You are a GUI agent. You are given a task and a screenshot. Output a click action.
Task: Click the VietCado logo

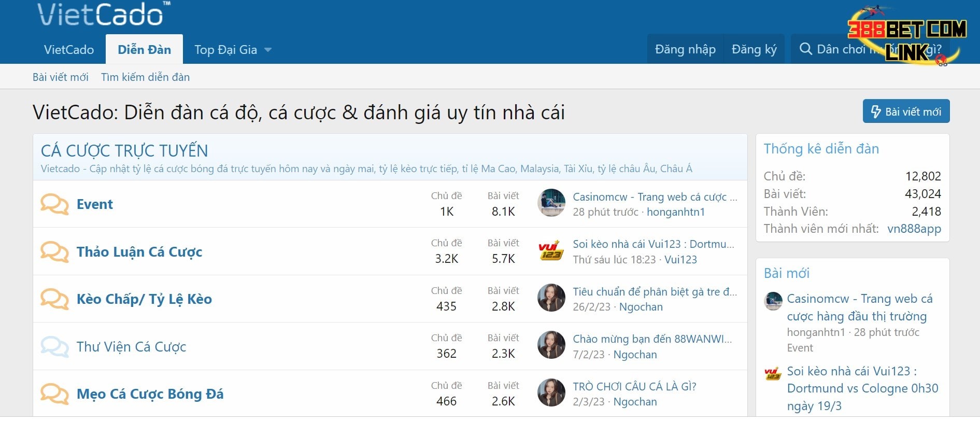(104, 14)
